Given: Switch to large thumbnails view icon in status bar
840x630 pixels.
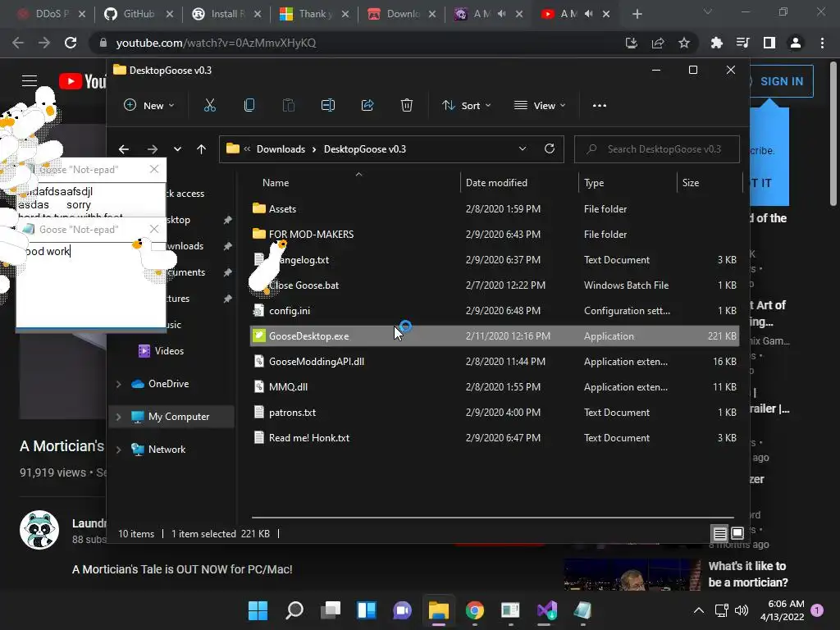Looking at the screenshot, I should click(737, 533).
